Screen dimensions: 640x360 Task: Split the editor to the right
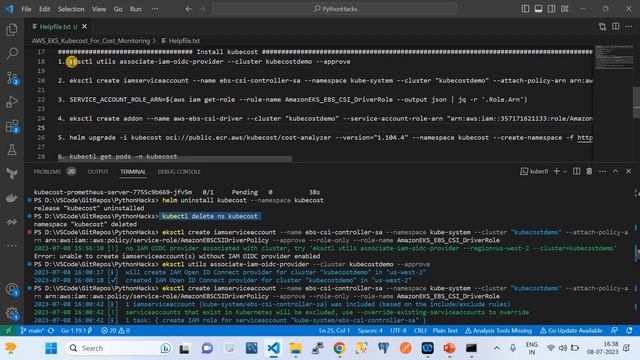(x=616, y=27)
